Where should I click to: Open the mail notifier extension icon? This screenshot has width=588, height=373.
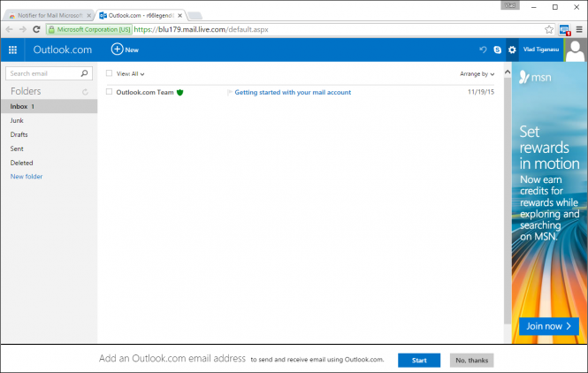564,30
